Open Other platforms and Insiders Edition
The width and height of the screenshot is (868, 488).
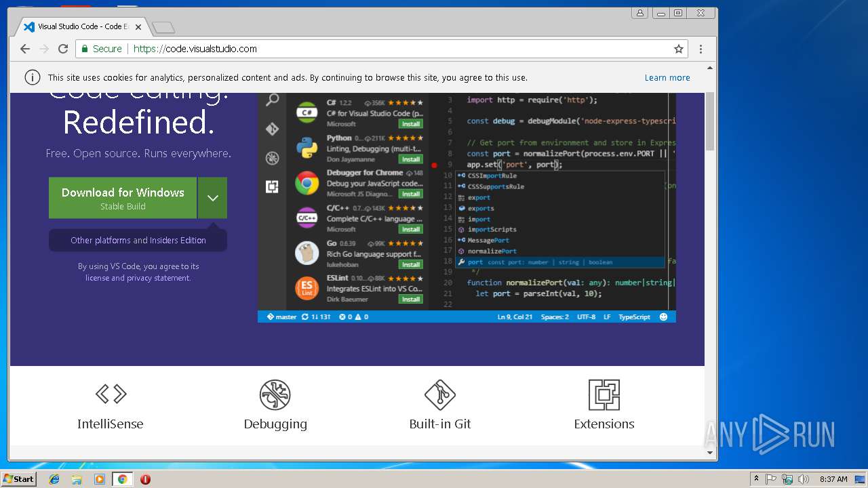pyautogui.click(x=138, y=240)
